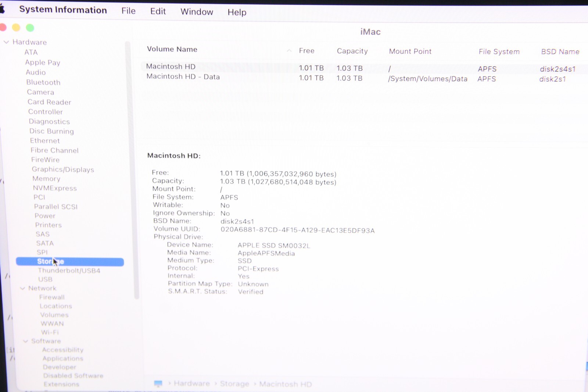Select Bluetooth in the sidebar

[43, 82]
